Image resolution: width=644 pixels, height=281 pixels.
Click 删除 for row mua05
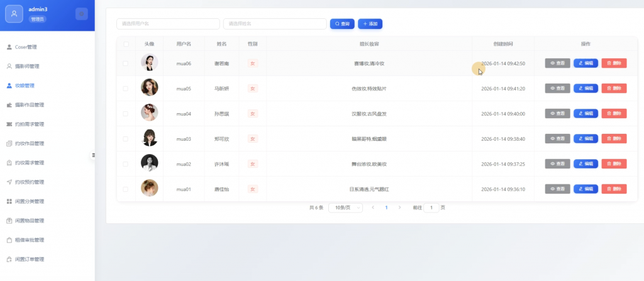614,89
